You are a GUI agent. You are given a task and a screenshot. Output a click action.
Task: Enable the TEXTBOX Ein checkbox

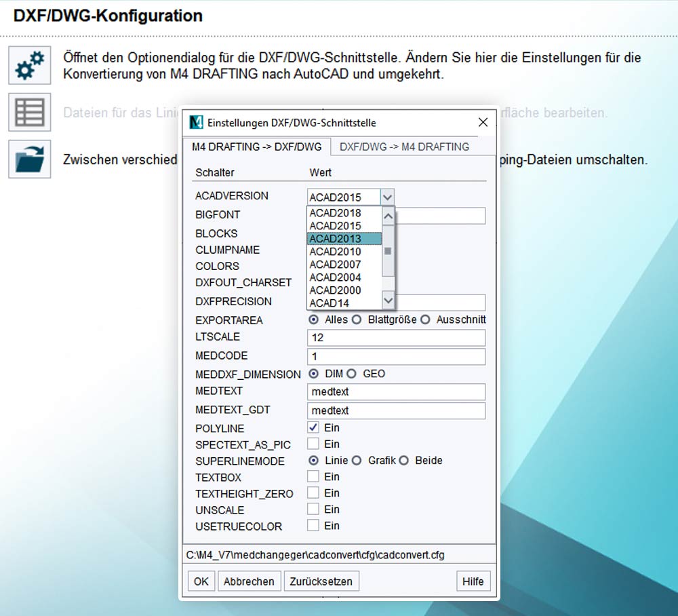[313, 477]
